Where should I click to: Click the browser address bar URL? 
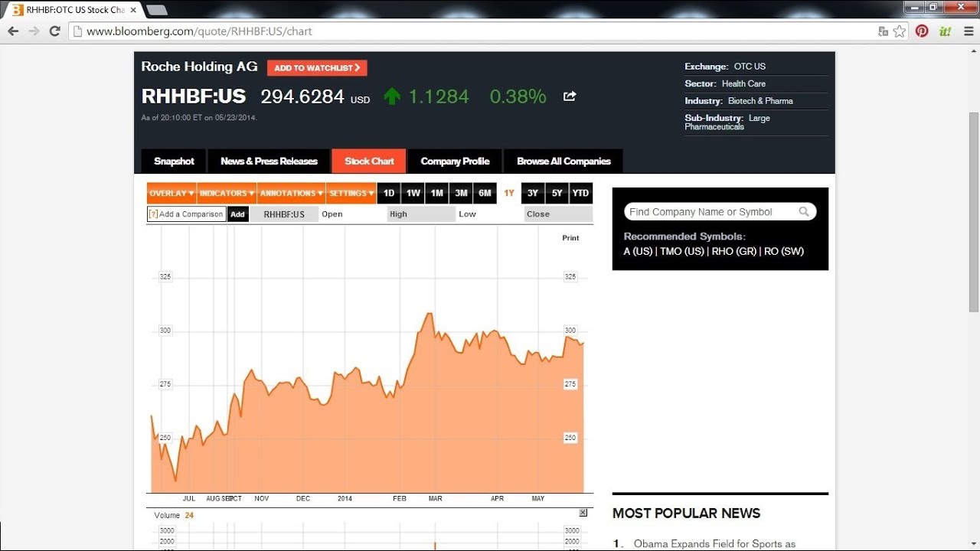pyautogui.click(x=199, y=31)
